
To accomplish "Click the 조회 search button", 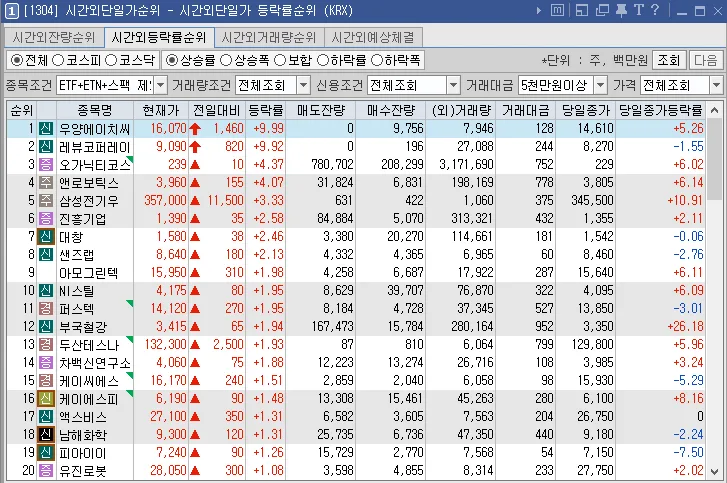I will pyautogui.click(x=669, y=60).
